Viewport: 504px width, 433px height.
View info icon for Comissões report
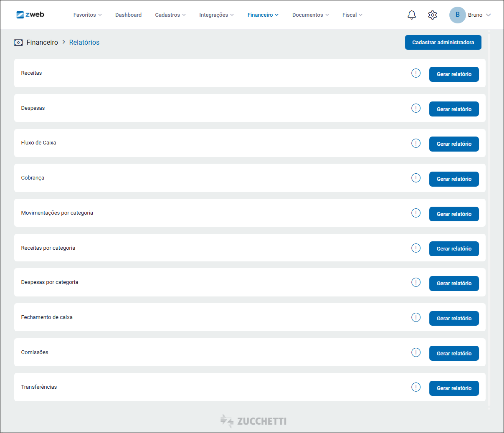pyautogui.click(x=415, y=352)
